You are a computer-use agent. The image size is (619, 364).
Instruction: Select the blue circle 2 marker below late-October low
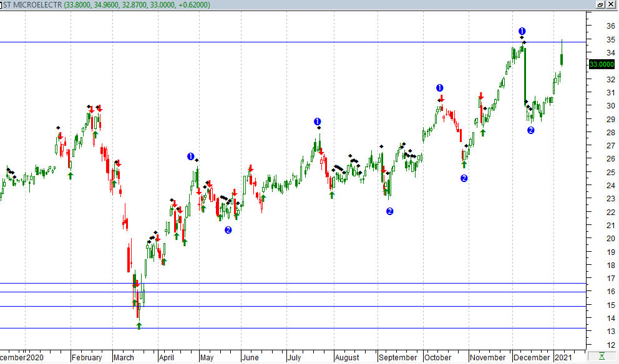coord(464,178)
